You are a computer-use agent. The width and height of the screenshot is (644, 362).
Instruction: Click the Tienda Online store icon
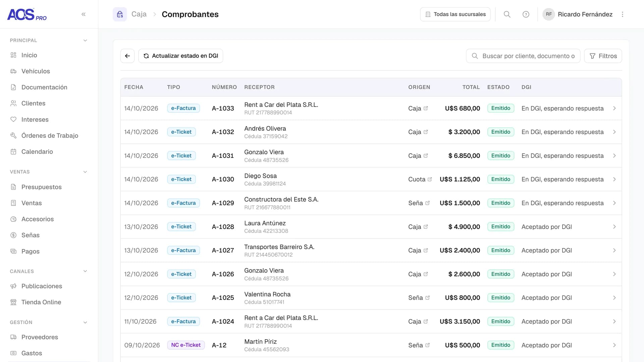13,302
